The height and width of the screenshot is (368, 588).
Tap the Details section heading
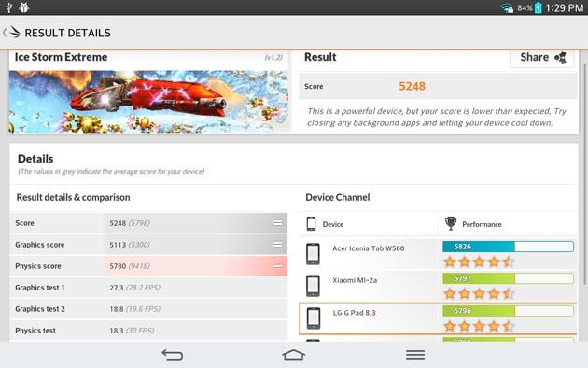click(x=35, y=159)
